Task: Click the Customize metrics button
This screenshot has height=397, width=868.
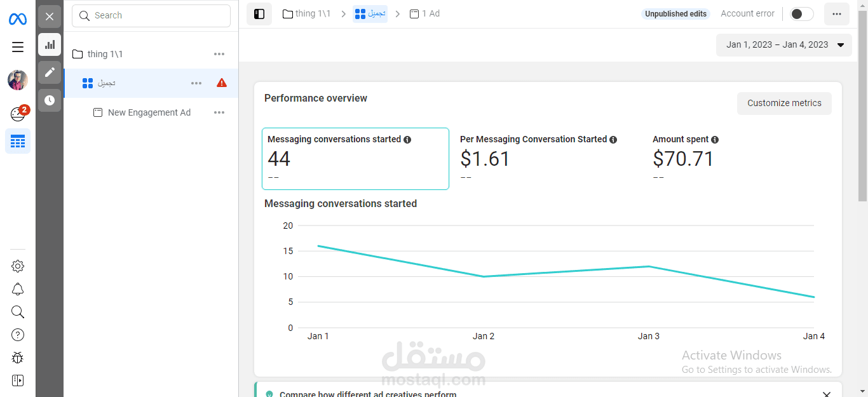Action: coord(784,103)
